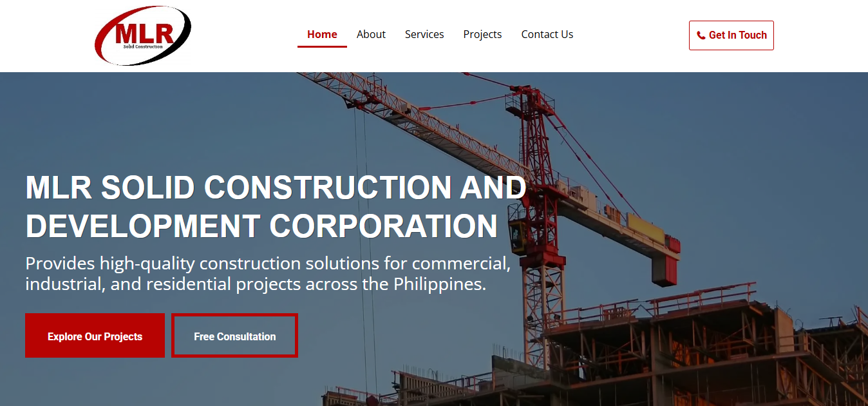The height and width of the screenshot is (406, 868).
Task: Go to the About page
Action: point(371,34)
